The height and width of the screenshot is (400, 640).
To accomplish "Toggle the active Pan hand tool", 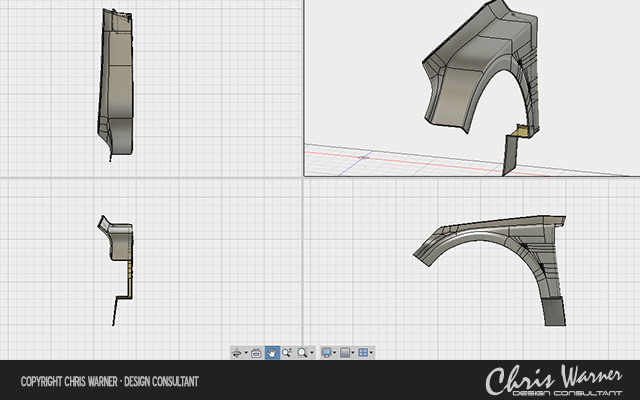I will [272, 353].
